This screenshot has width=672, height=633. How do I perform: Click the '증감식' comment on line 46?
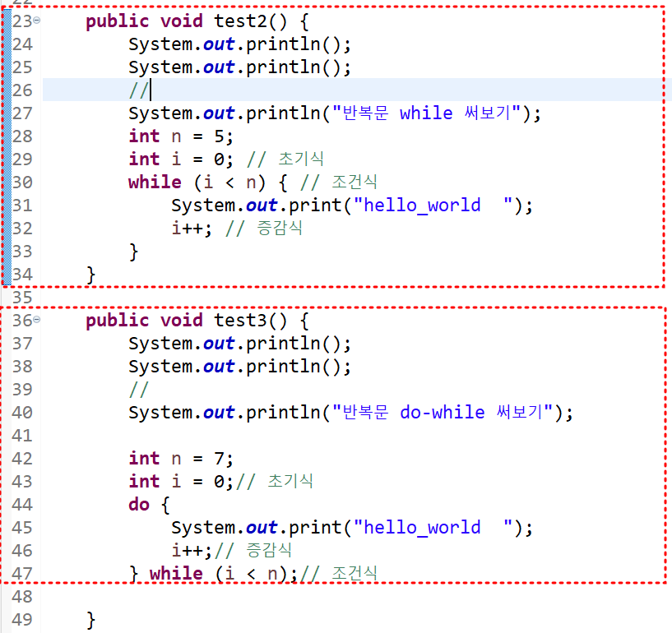253,550
